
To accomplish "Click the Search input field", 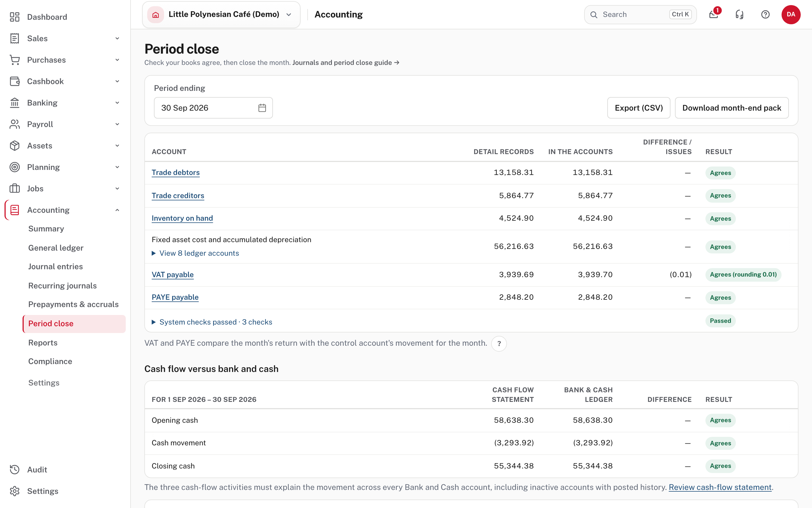I will (x=640, y=14).
